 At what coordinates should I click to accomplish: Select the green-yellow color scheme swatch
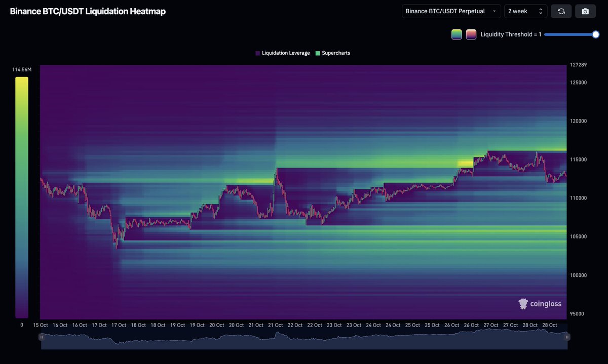tap(457, 34)
